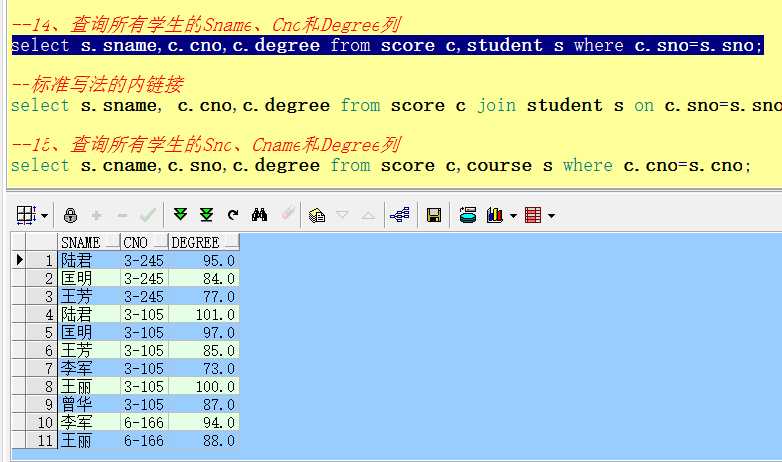Select the 6-166 CNO cell in row 10
The width and height of the screenshot is (782, 462).
tap(144, 422)
